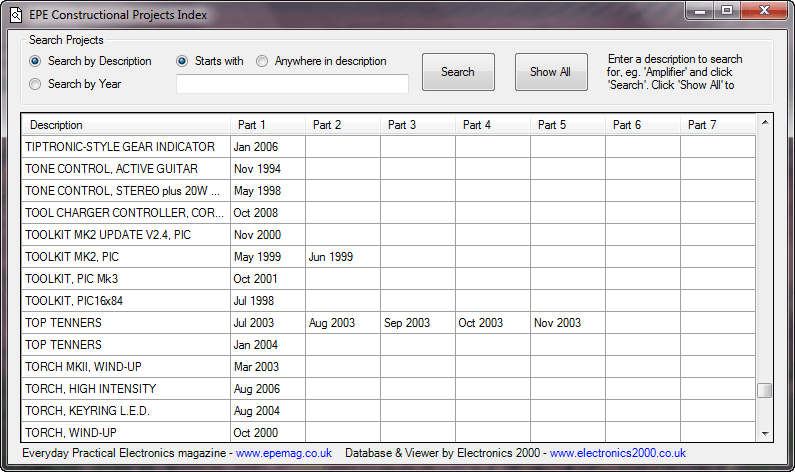This screenshot has height=472, width=795.
Task: Open www.epemag.co.uk link
Action: (x=284, y=453)
